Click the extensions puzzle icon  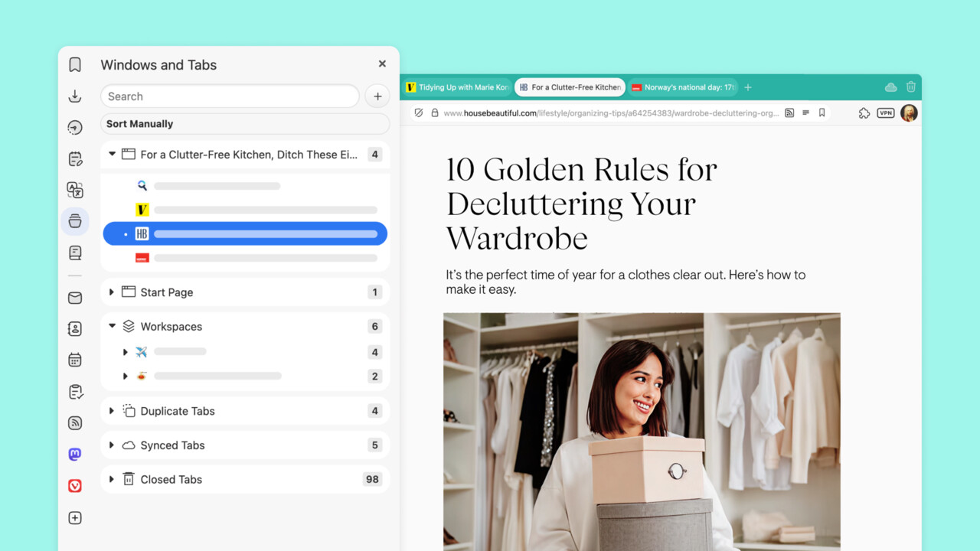pyautogui.click(x=864, y=112)
